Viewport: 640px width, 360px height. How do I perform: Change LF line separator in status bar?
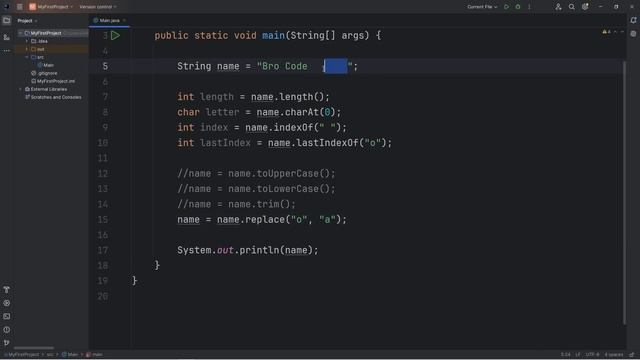pos(578,355)
